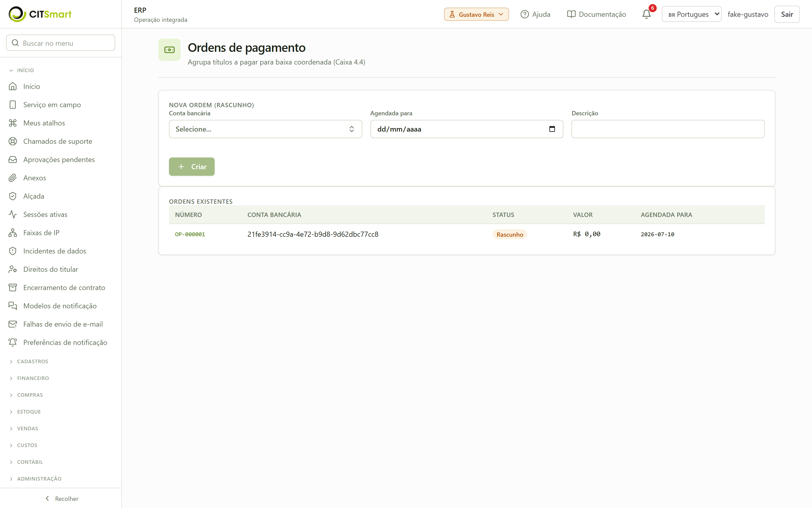Click the Falhas de envio de e-mail icon
Screen dimensions: 812x508
13,324
